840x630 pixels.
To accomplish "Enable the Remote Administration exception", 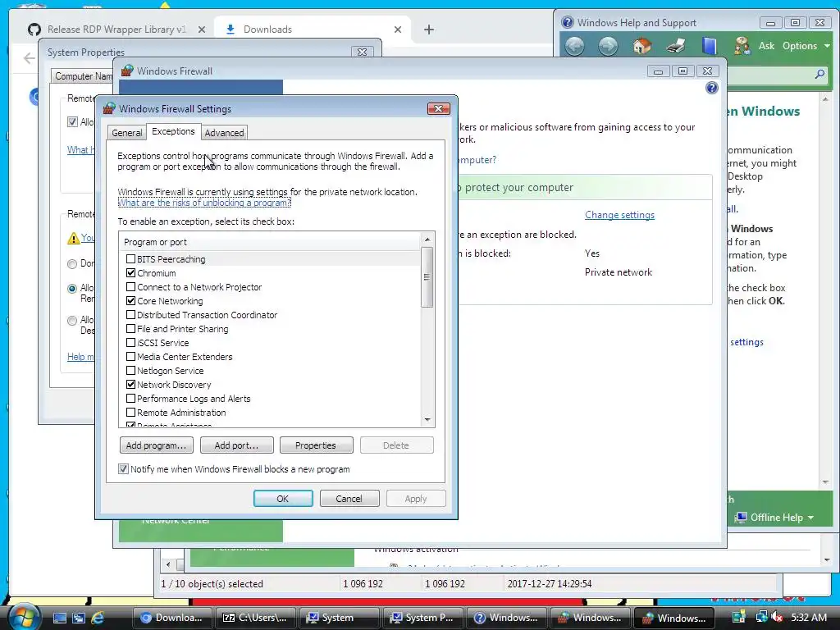I will click(x=130, y=412).
